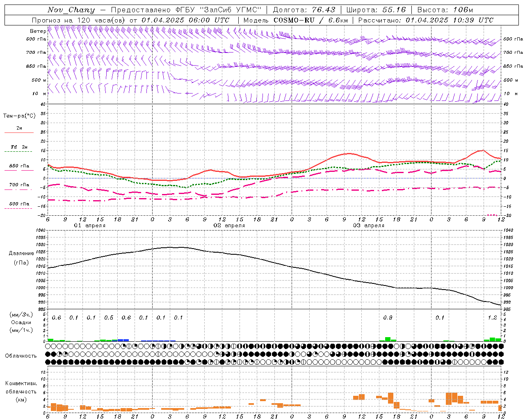Click the Nov_Chany station title
This screenshot has width=525, height=420.
click(71, 10)
